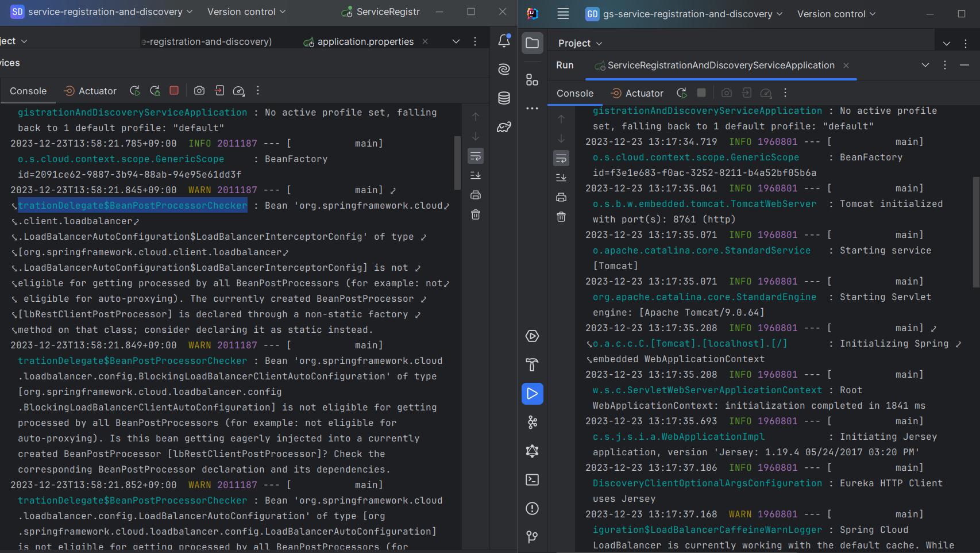Open the Git tool window icon
This screenshot has height=553, width=980.
click(x=533, y=537)
